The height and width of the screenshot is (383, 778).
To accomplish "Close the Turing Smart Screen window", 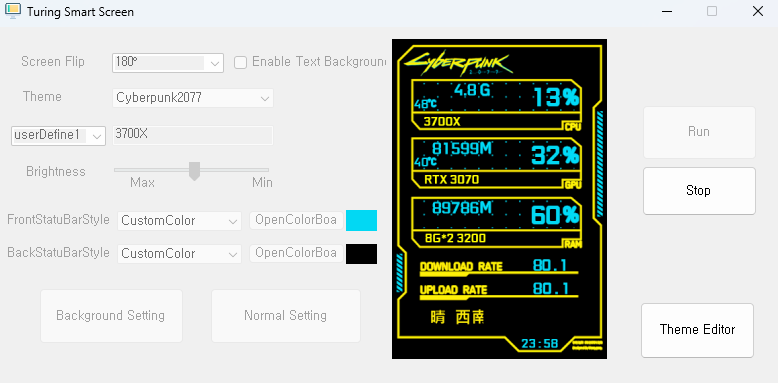I will tap(758, 11).
